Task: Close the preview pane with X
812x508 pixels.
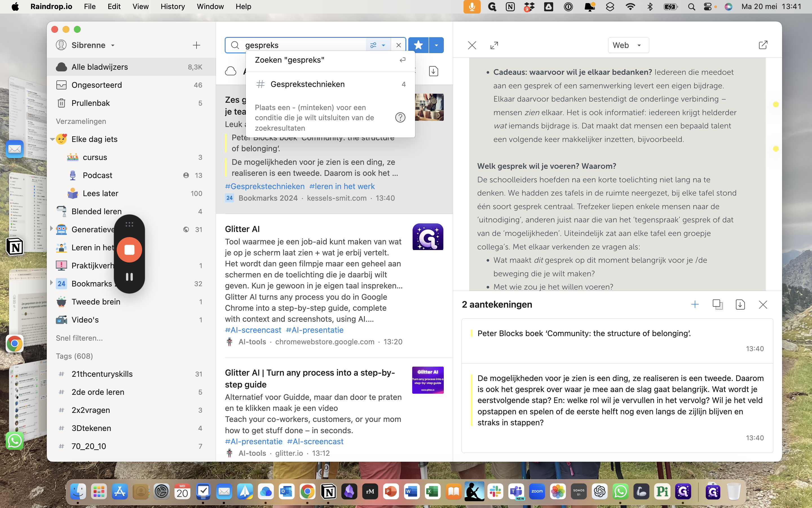Action: coord(472,45)
